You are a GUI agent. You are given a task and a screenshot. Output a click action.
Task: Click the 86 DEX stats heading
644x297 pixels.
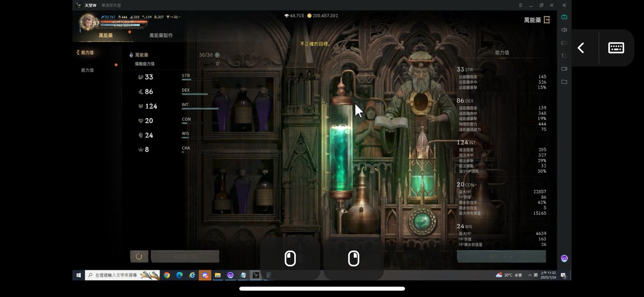click(x=465, y=101)
